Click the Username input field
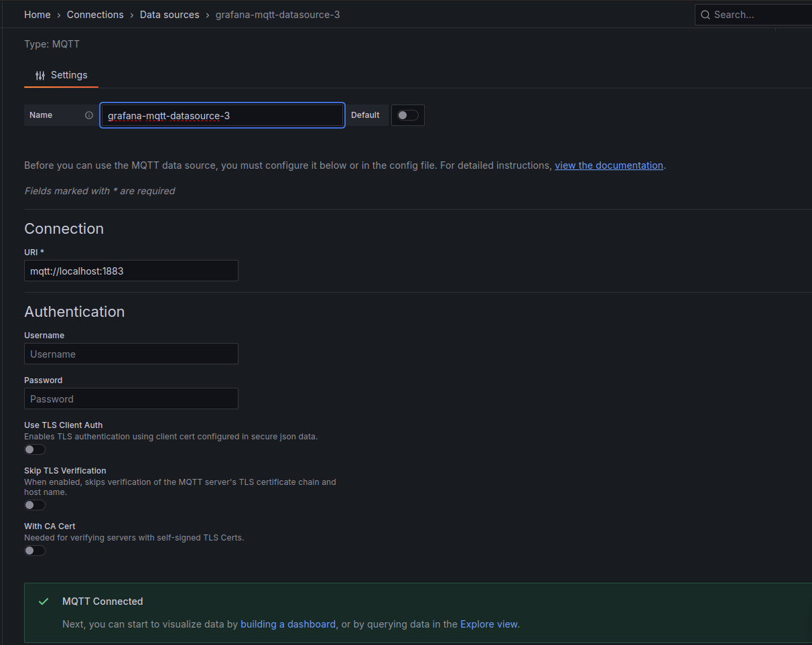The width and height of the screenshot is (812, 645). tap(131, 354)
